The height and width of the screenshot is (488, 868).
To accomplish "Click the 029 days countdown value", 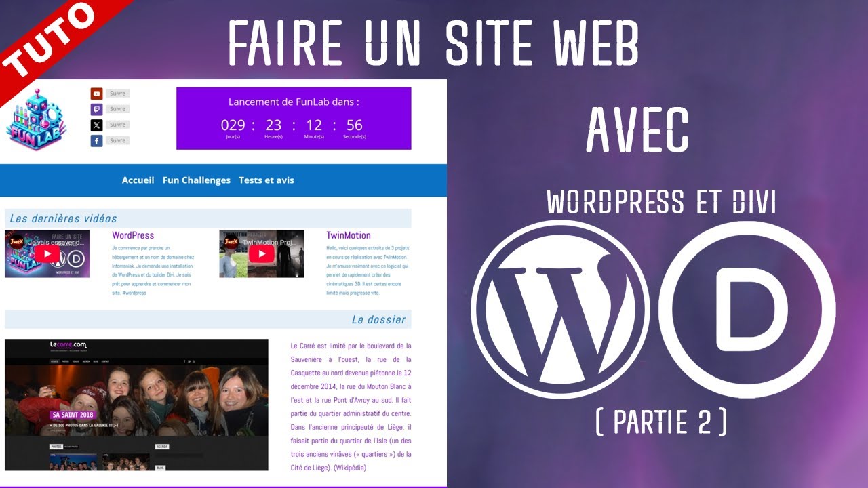I will (x=233, y=125).
